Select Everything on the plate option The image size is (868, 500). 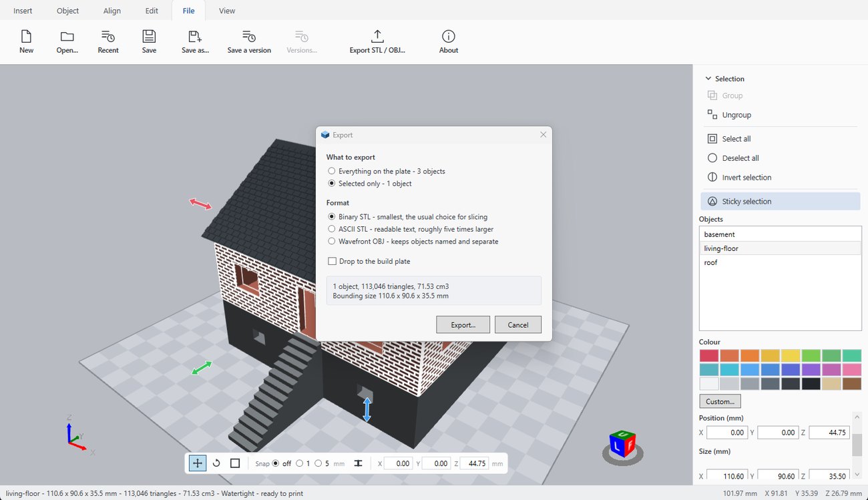(x=387, y=171)
